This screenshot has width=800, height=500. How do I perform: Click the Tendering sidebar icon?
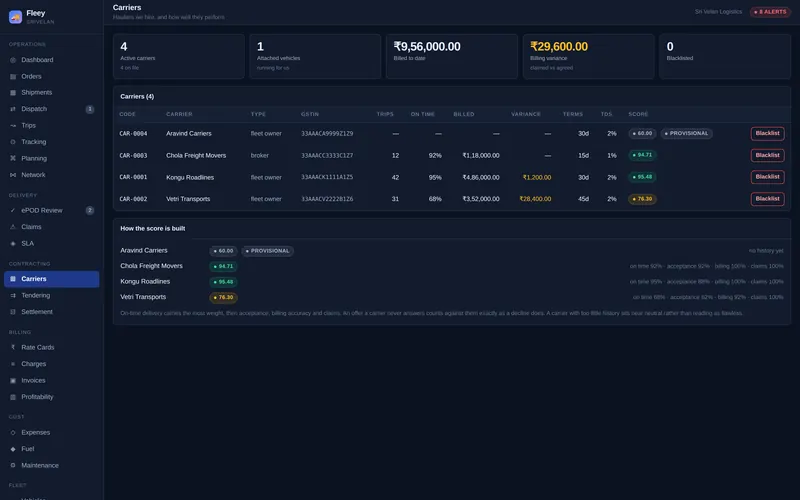pos(13,295)
